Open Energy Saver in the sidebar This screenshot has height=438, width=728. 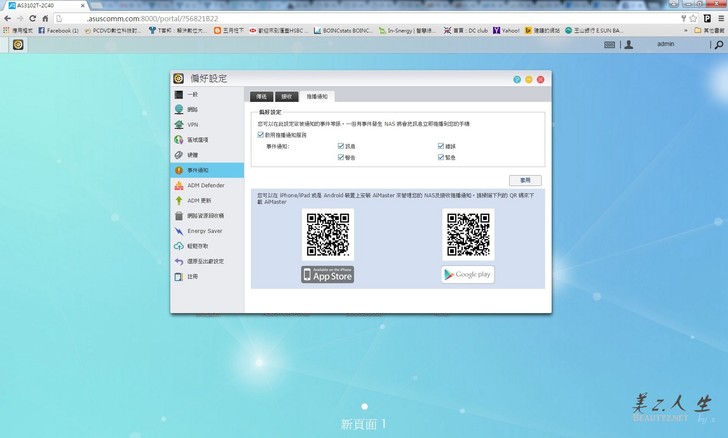tap(207, 231)
